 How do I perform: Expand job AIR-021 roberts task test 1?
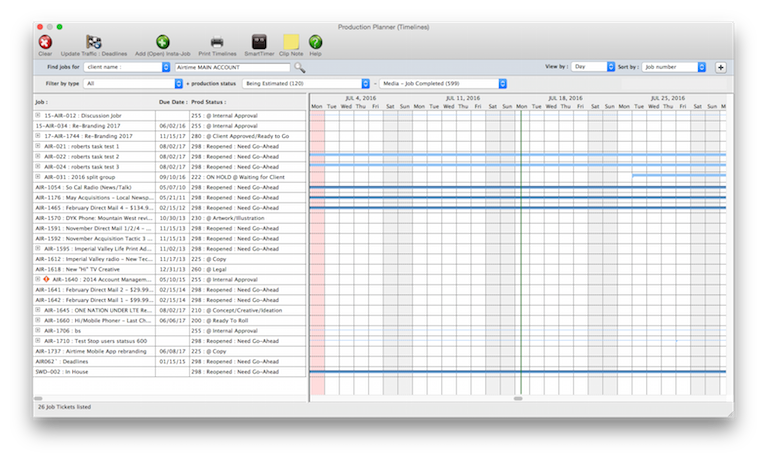[38, 146]
